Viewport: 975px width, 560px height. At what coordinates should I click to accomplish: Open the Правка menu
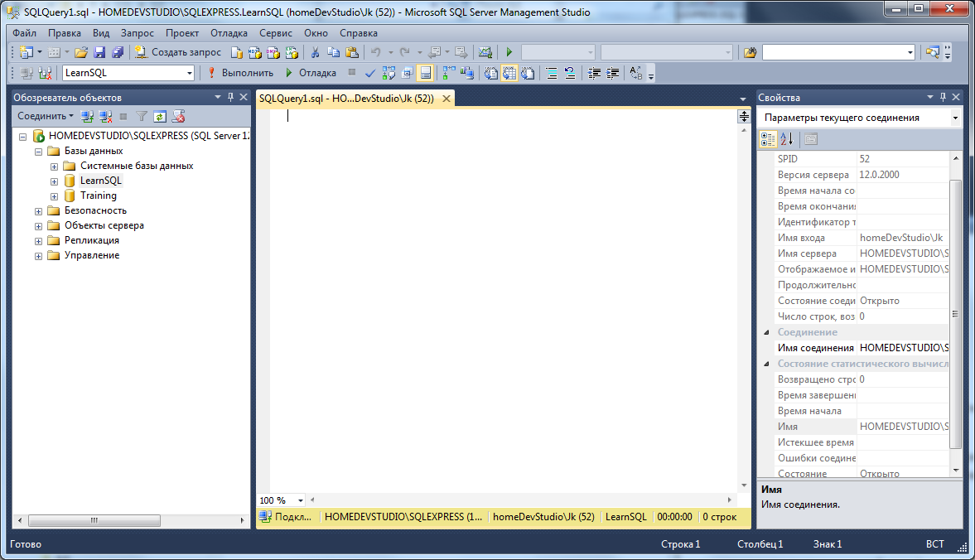click(x=65, y=33)
